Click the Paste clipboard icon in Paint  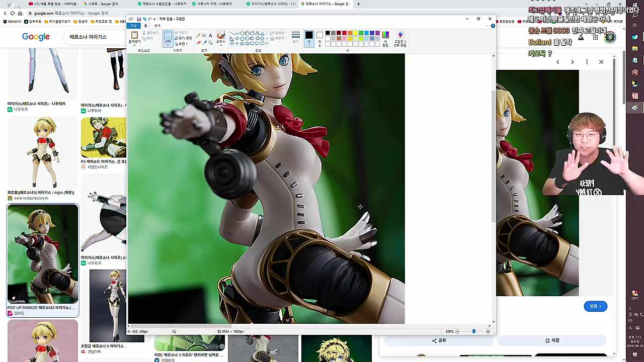[134, 35]
